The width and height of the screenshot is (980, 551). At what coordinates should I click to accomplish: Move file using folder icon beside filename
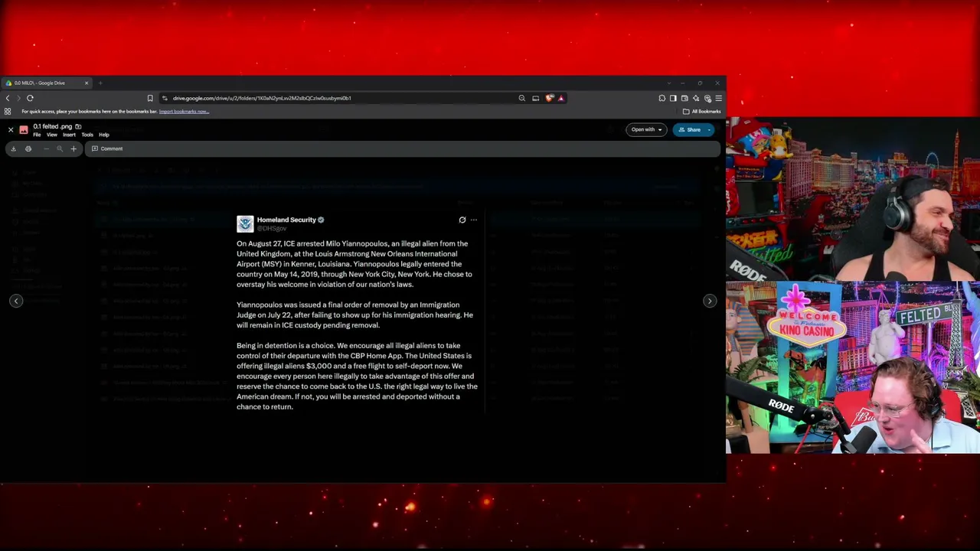[x=78, y=126]
